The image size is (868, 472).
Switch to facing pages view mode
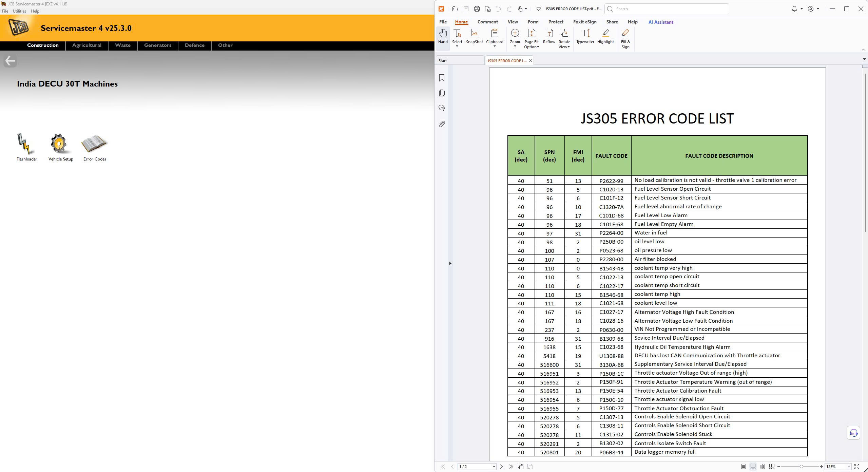pos(762,467)
